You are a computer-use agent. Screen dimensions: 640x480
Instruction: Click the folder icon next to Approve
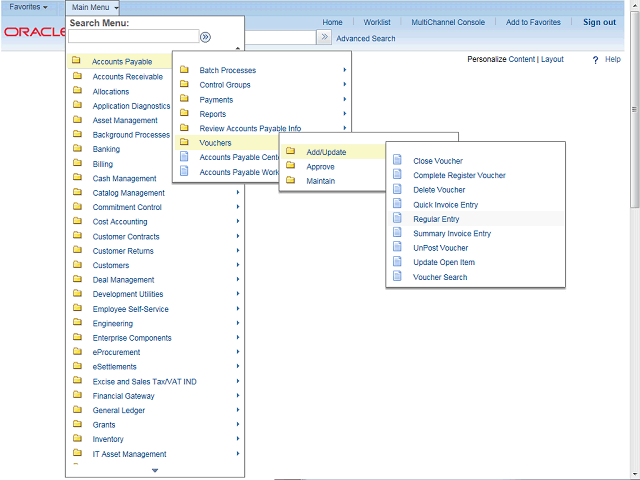point(291,166)
